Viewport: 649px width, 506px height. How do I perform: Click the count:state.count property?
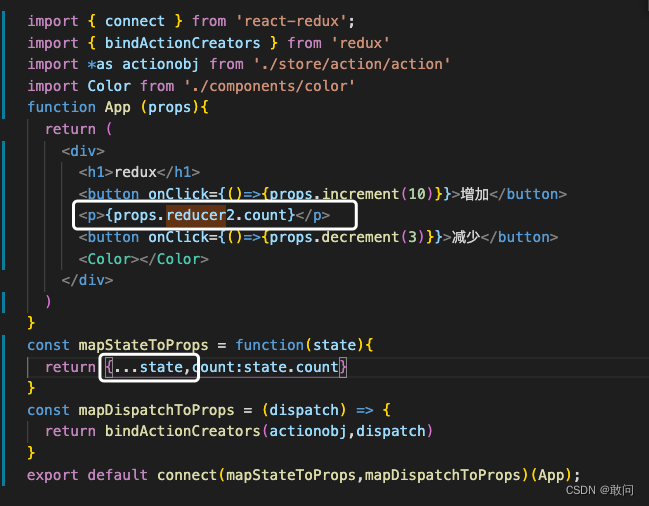click(x=268, y=367)
